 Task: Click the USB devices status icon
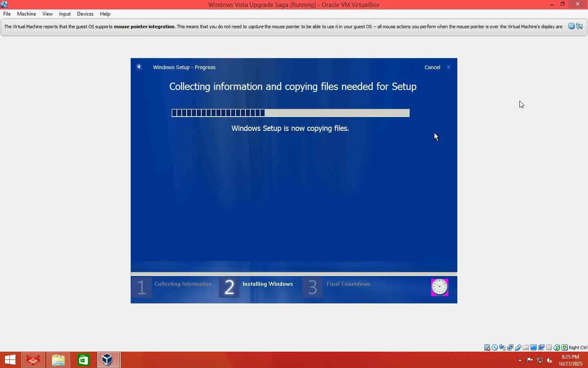(x=518, y=348)
